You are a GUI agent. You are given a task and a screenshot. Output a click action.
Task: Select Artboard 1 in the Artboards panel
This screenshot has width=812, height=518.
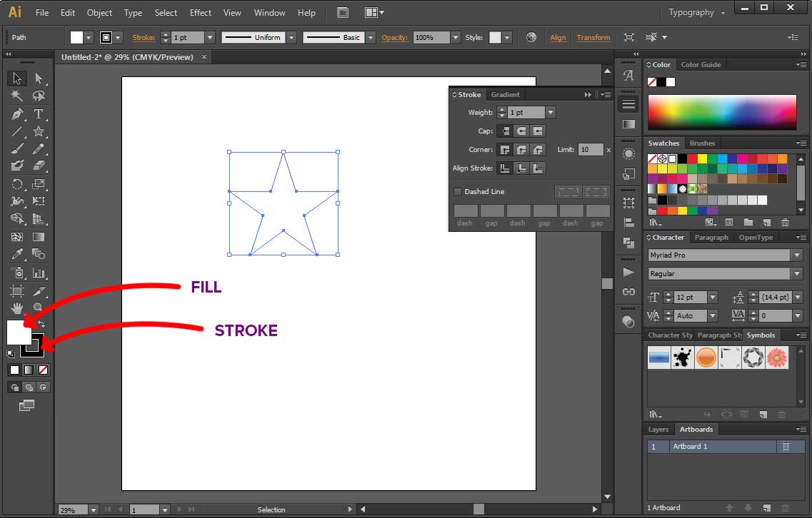point(689,446)
